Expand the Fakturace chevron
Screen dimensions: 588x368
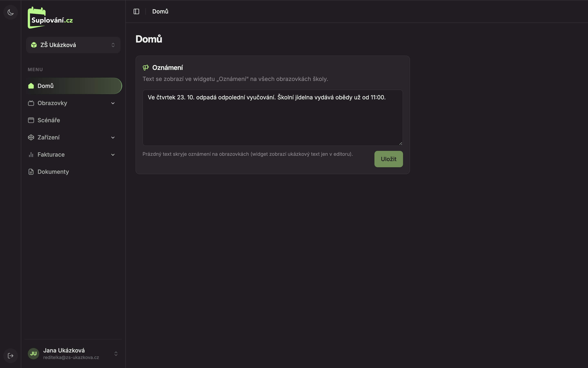(x=113, y=155)
